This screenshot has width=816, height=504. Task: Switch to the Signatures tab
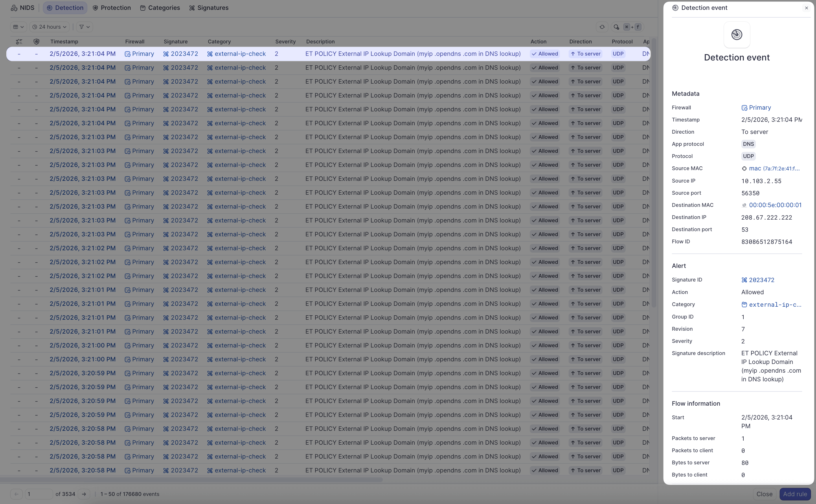pos(209,8)
